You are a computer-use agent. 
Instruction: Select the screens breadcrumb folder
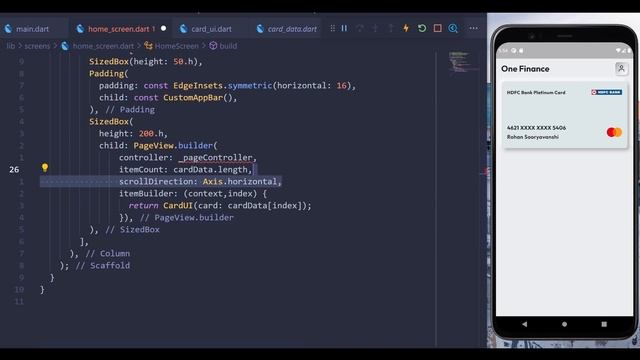coord(37,46)
